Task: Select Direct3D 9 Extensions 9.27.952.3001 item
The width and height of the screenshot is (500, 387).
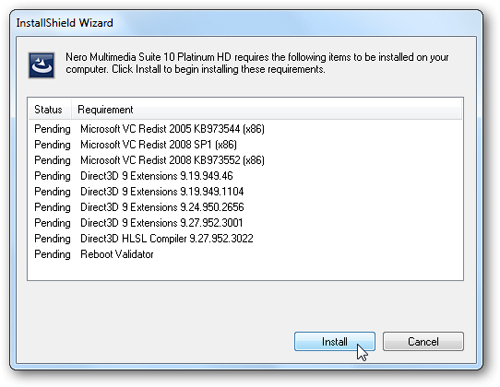Action: tap(161, 223)
